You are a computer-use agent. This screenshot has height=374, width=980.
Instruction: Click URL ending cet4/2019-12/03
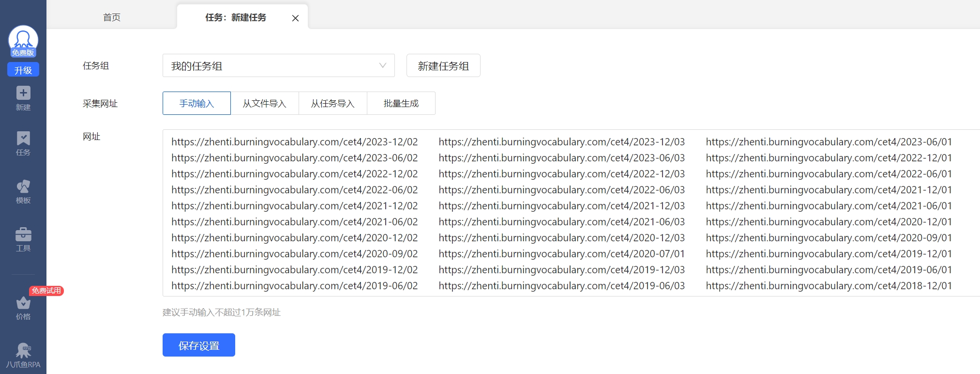562,270
